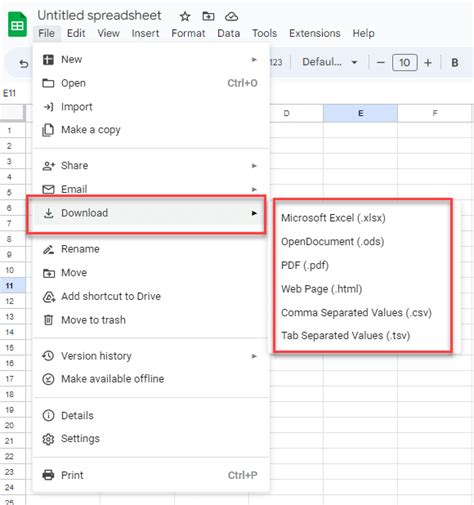The height and width of the screenshot is (505, 474).
Task: Expand the Email submenu
Action: click(x=151, y=189)
